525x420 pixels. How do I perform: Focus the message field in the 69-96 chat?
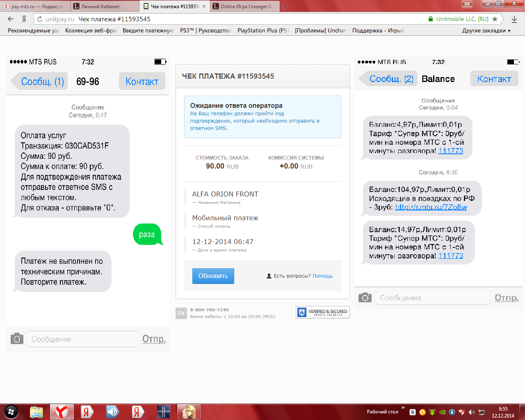point(83,339)
